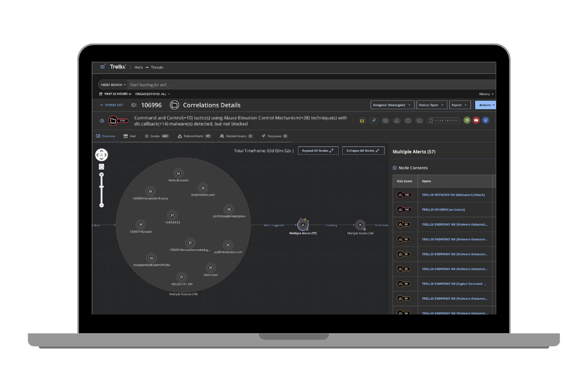Expand the threat summary arrow icon
The image size is (588, 392).
pyautogui.click(x=102, y=120)
